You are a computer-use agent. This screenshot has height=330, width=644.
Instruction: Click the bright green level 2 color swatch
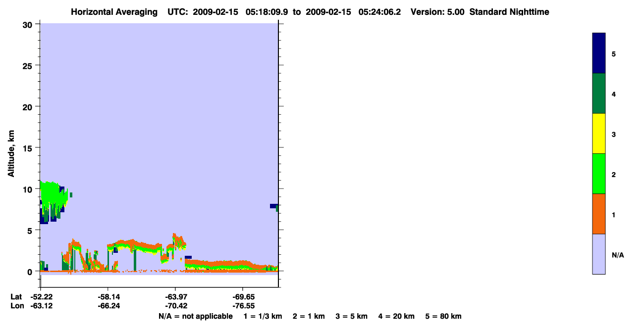click(599, 174)
